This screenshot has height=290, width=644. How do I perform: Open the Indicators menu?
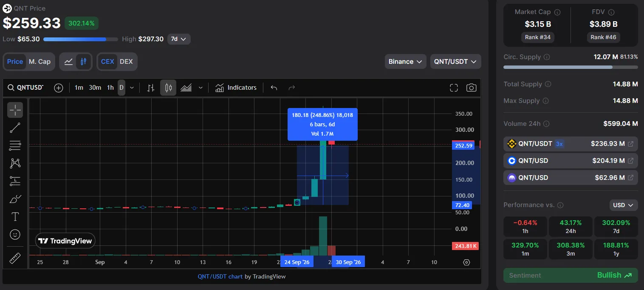(236, 88)
